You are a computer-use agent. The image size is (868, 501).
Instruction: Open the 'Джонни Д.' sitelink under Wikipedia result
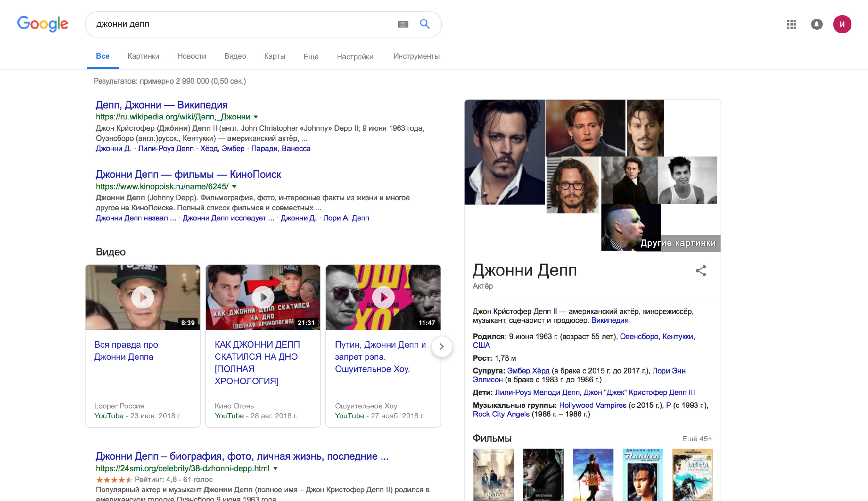pyautogui.click(x=113, y=149)
